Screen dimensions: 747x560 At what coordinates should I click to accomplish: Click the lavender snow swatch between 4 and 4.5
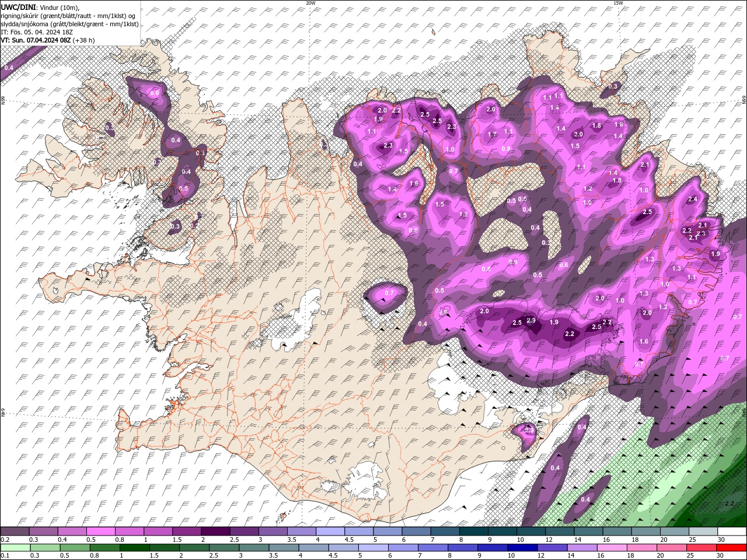(x=330, y=531)
